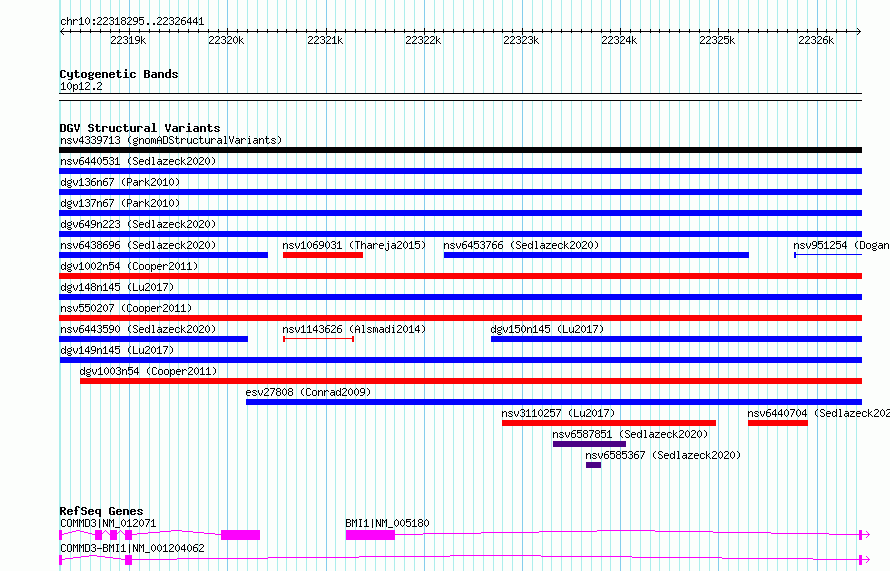
Task: Select the red nsv6440704 variant bar
Action: click(x=778, y=423)
